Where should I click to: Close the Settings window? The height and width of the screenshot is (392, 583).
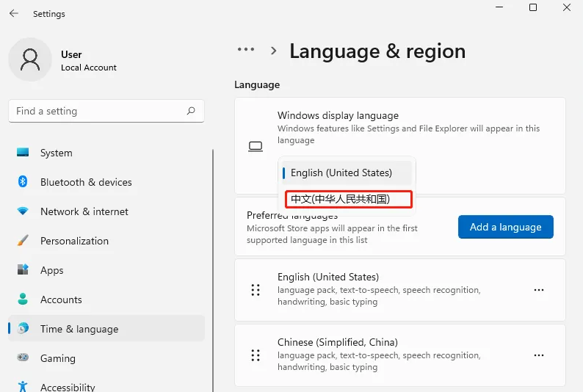pos(567,7)
